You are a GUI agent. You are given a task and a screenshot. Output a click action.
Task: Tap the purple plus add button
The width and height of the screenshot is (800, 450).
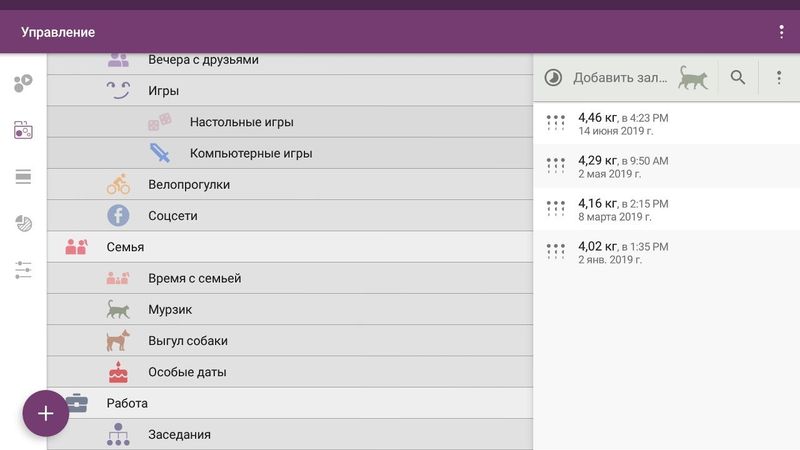click(x=45, y=413)
